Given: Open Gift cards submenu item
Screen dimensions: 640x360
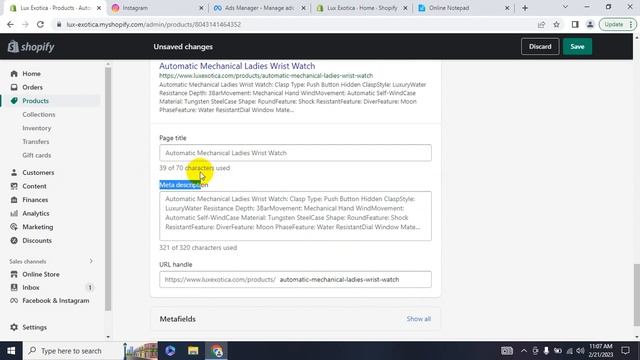Looking at the screenshot, I should [x=37, y=156].
